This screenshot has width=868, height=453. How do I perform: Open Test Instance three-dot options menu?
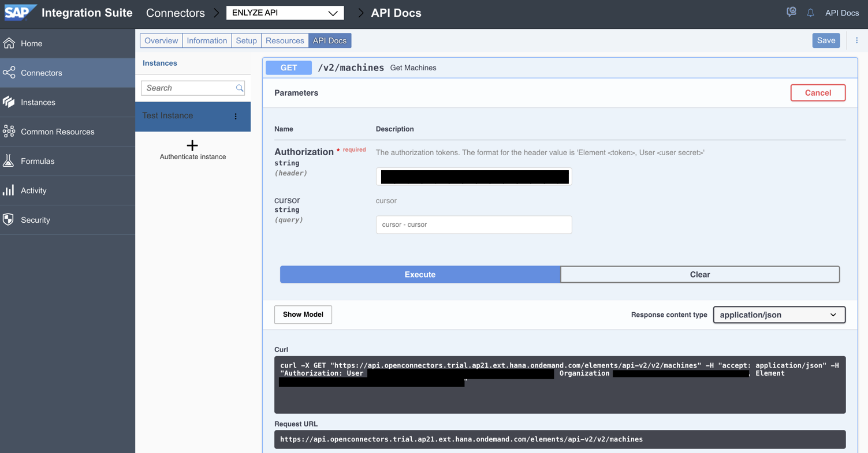click(x=236, y=117)
